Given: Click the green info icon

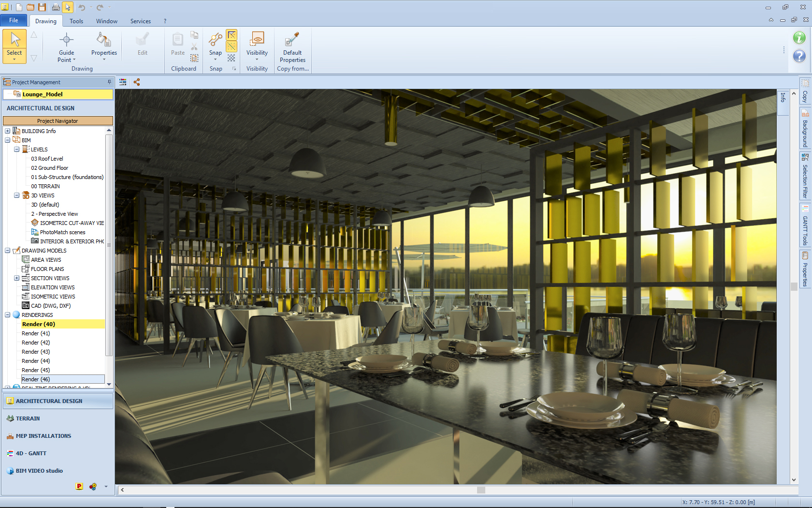Looking at the screenshot, I should [799, 38].
